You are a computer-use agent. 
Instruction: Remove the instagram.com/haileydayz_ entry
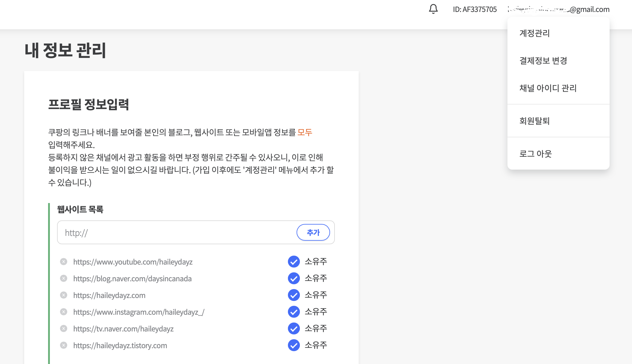click(x=64, y=312)
